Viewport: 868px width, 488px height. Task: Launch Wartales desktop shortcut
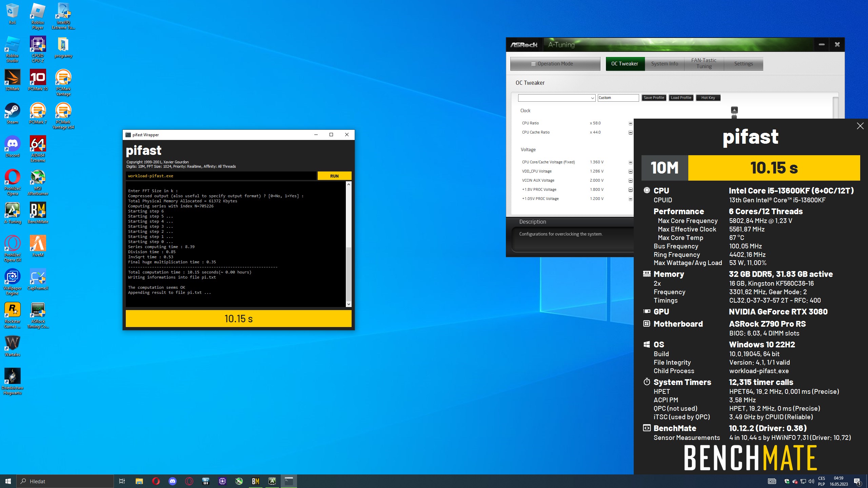(12, 346)
